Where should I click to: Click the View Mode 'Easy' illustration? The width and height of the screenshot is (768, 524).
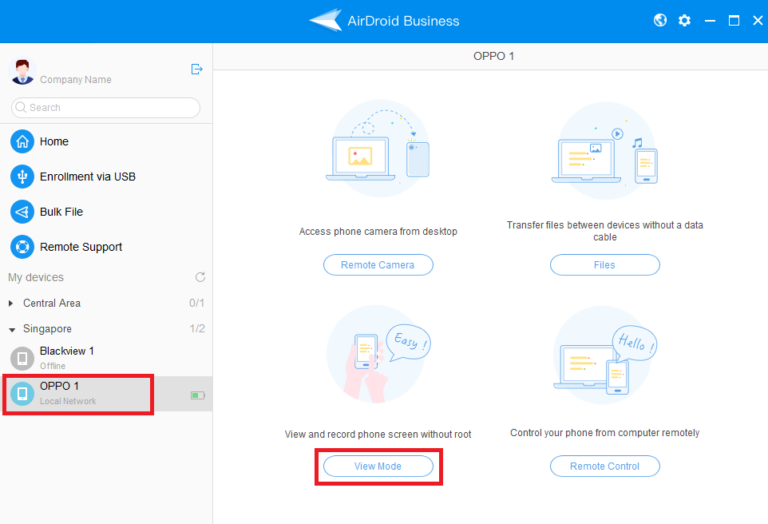tap(378, 354)
